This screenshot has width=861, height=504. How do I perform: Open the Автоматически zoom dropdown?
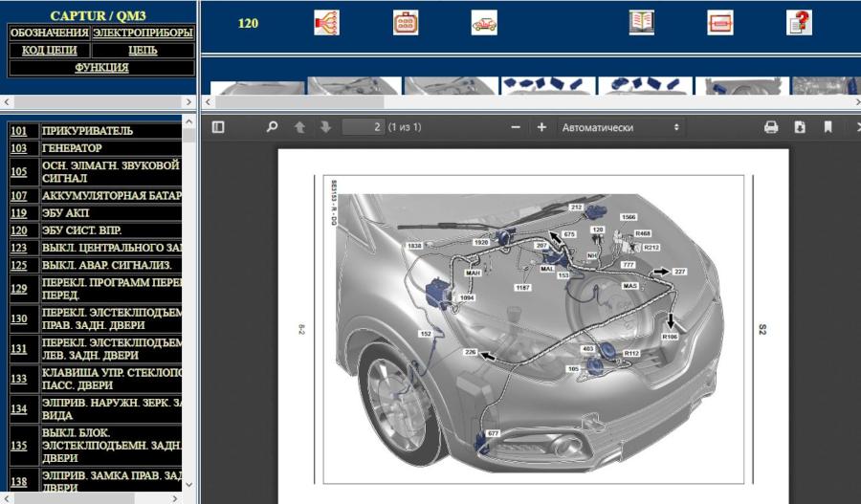(x=620, y=127)
